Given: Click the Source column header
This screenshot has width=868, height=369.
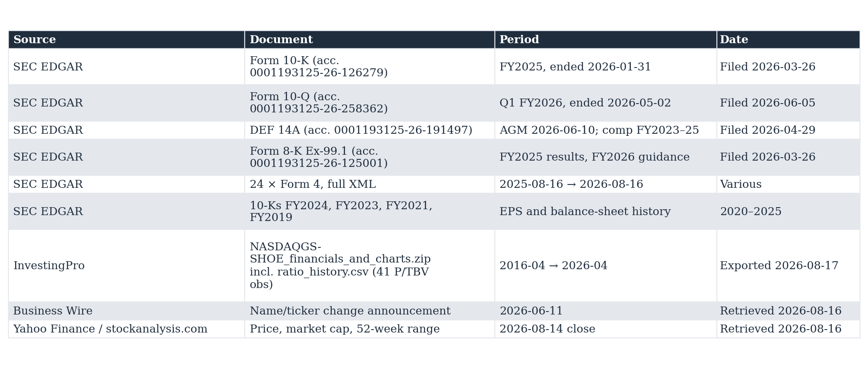Looking at the screenshot, I should coord(126,40).
